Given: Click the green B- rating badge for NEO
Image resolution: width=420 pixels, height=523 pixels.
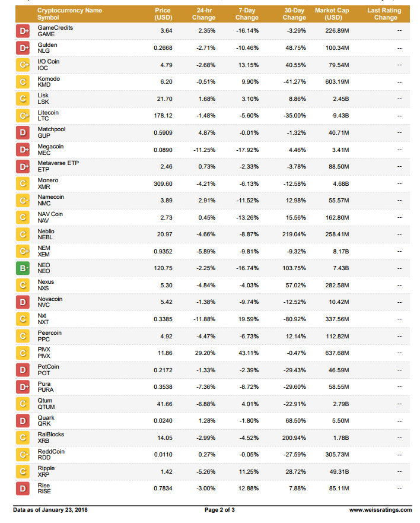Looking at the screenshot, I should click(x=23, y=268).
